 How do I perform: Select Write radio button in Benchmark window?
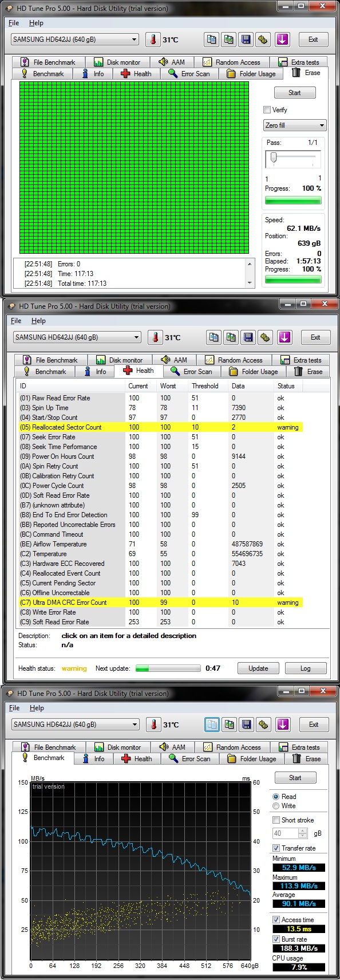pyautogui.click(x=276, y=806)
